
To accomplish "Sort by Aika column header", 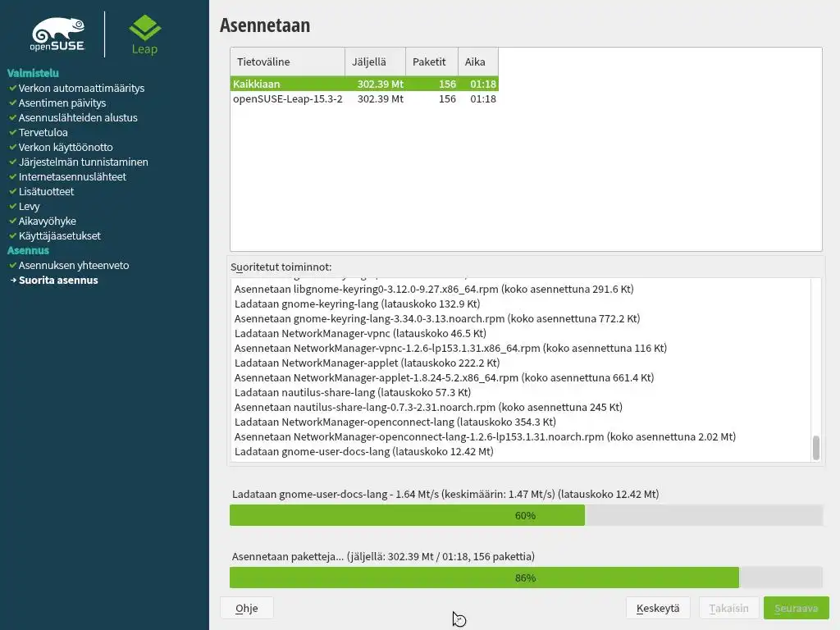I will tap(478, 62).
